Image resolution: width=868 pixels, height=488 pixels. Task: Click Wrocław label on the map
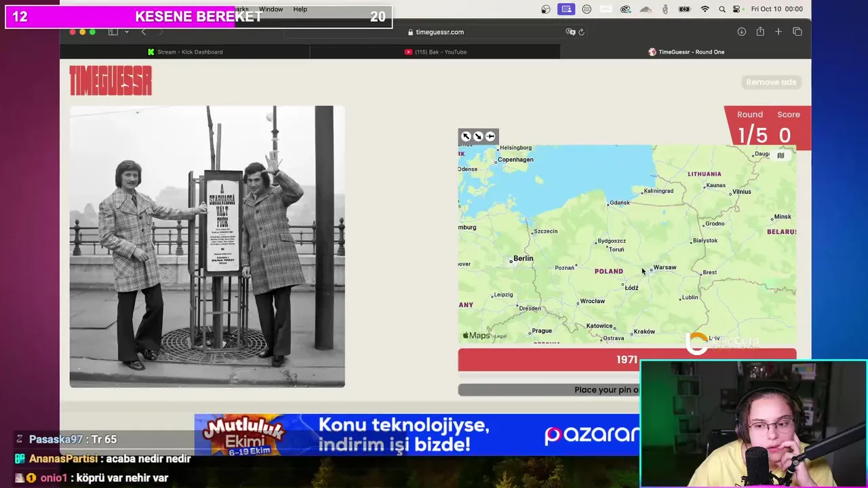[x=592, y=301]
